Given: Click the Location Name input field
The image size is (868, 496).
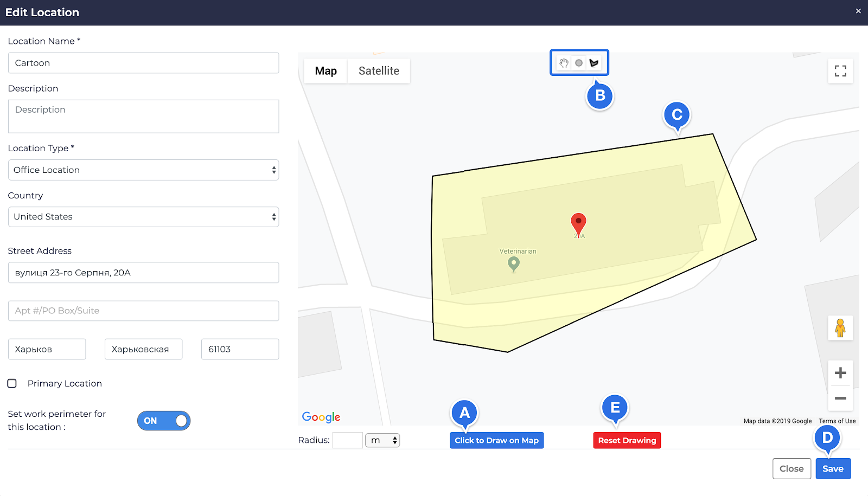Looking at the screenshot, I should (143, 63).
